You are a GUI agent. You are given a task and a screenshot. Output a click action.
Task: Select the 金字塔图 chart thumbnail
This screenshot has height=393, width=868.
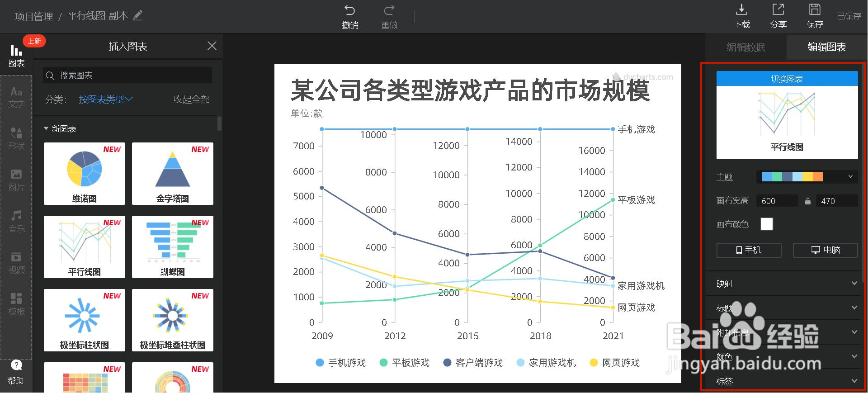pos(173,174)
